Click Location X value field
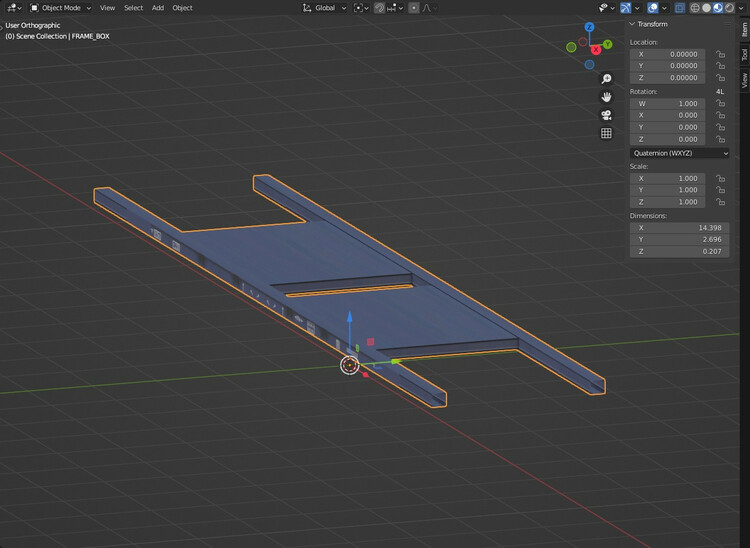Viewport: 750px width, 548px height. (x=667, y=54)
